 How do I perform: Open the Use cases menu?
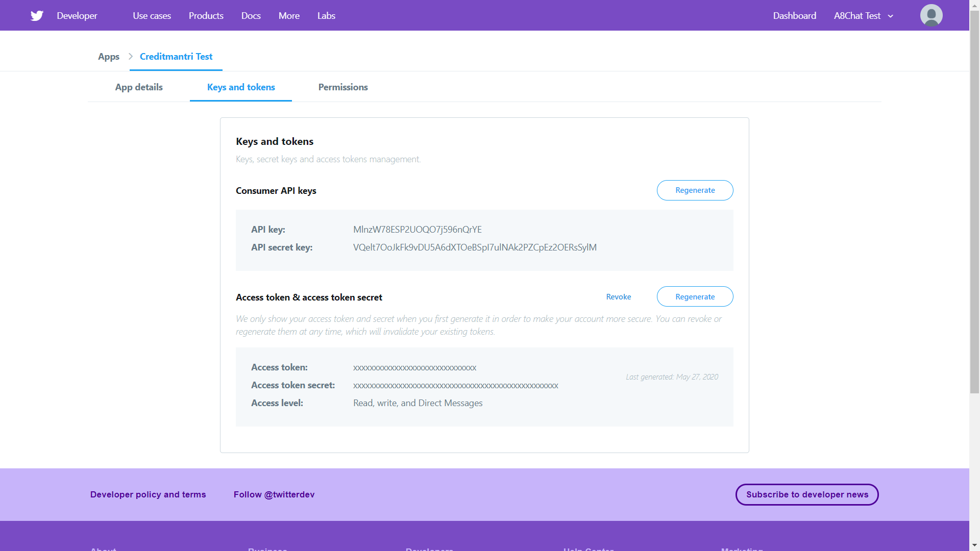coord(152,16)
